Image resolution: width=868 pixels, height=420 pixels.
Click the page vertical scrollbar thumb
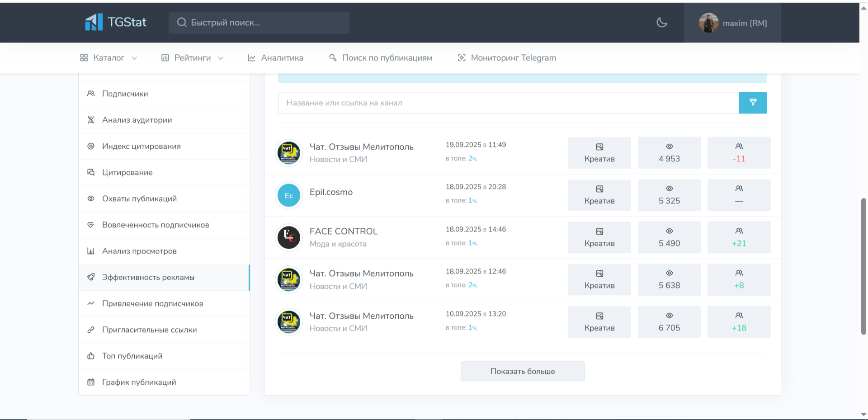[x=863, y=266]
